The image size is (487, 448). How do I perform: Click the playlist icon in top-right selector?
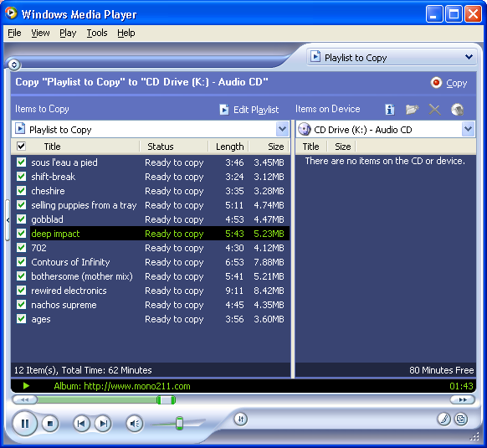click(x=315, y=57)
